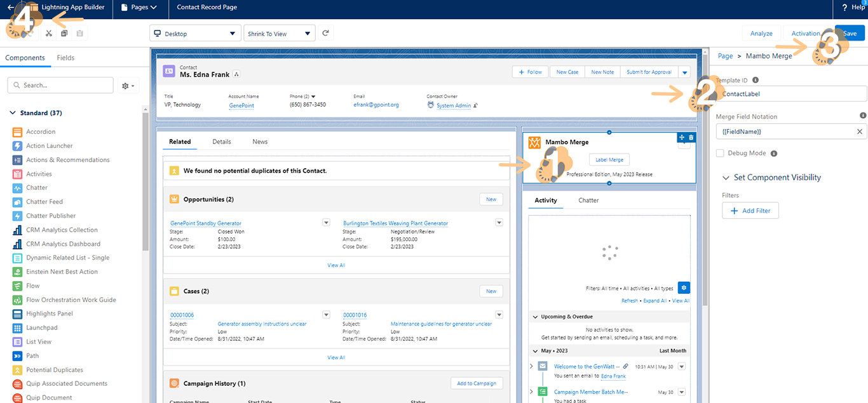
Task: Click the Save button
Action: click(850, 34)
